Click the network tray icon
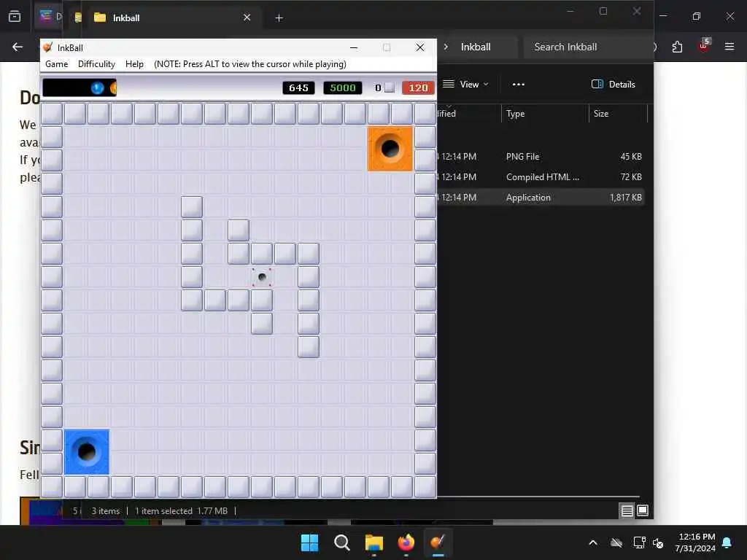Screen dimensions: 747x560 click(639, 542)
